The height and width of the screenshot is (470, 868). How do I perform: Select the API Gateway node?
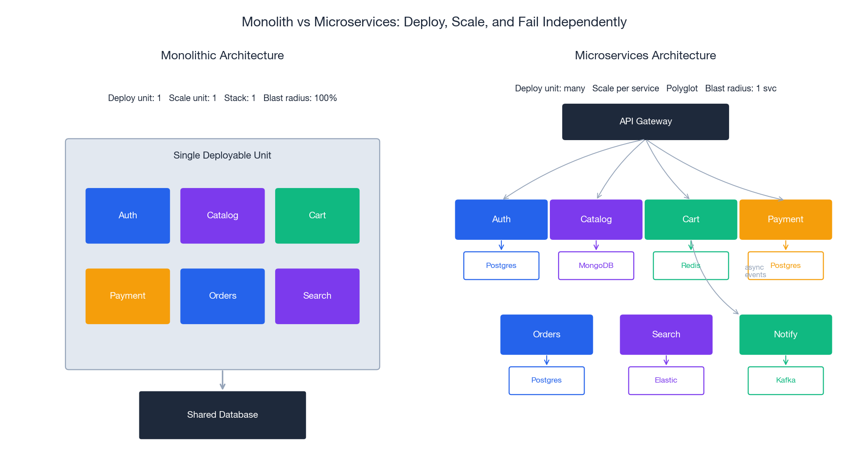point(645,121)
